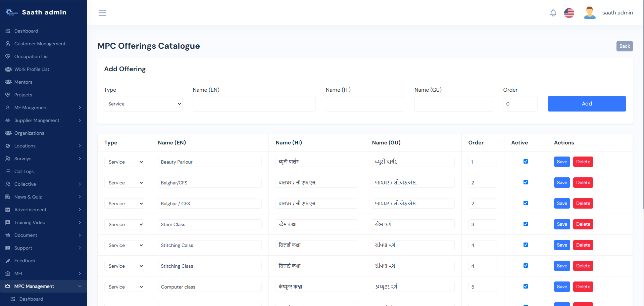
Task: Click the Surveys sidebar icon
Action: (x=8, y=159)
